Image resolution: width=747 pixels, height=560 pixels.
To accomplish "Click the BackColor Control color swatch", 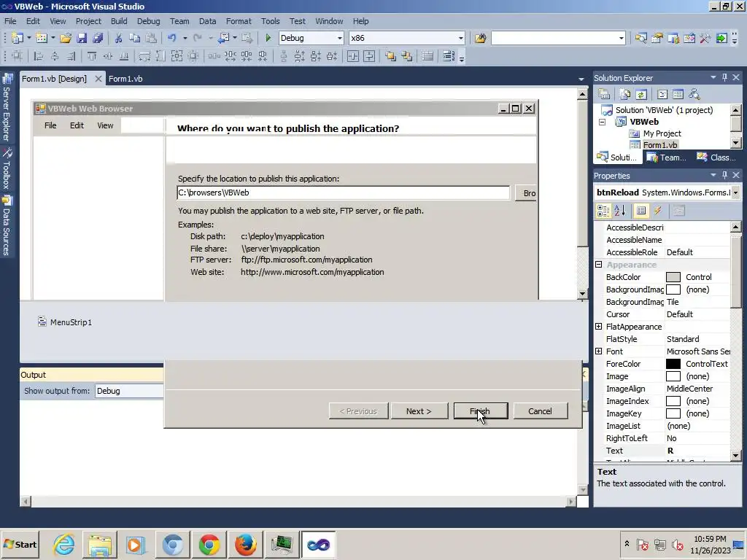I will [x=673, y=277].
